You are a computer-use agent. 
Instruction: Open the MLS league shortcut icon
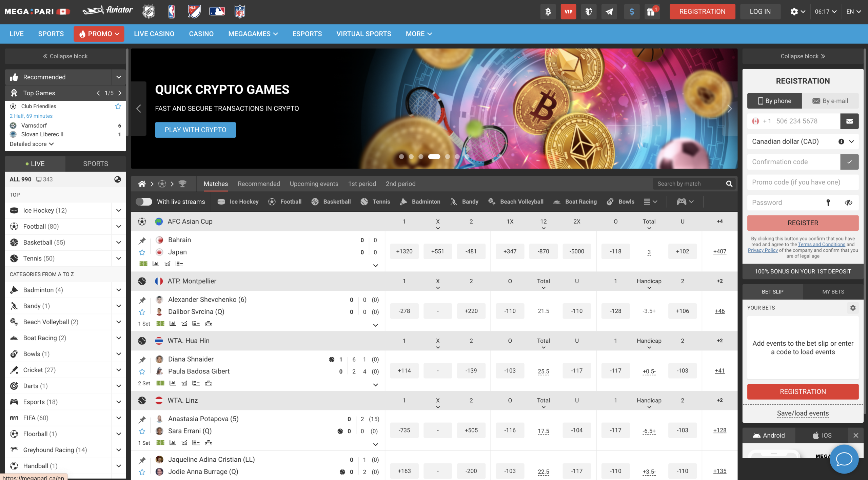(194, 12)
